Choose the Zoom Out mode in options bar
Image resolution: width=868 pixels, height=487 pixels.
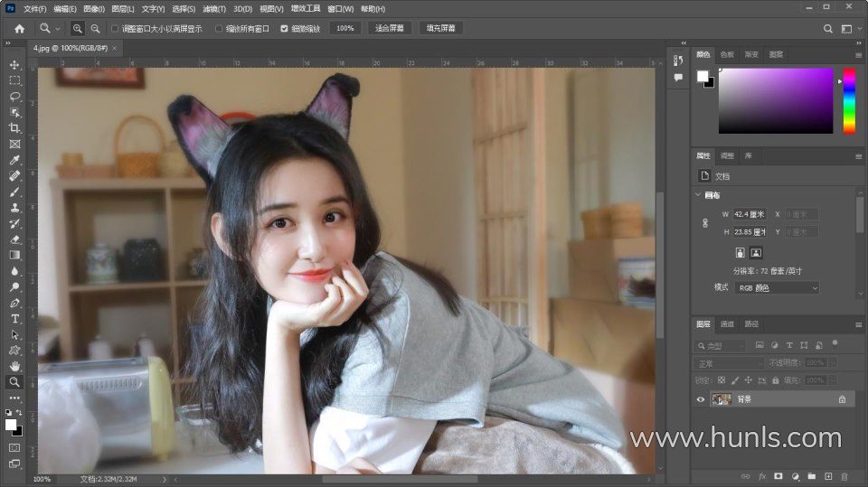pos(95,28)
